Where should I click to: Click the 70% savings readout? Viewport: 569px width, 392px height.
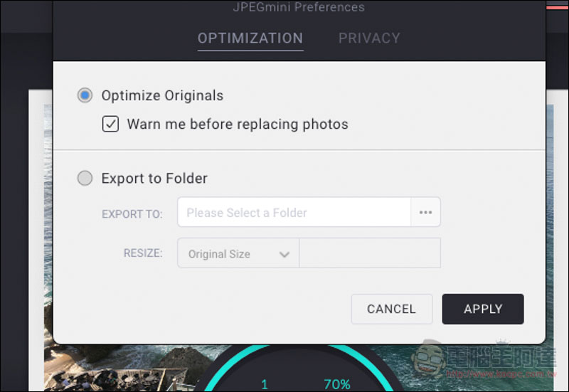tap(337, 384)
